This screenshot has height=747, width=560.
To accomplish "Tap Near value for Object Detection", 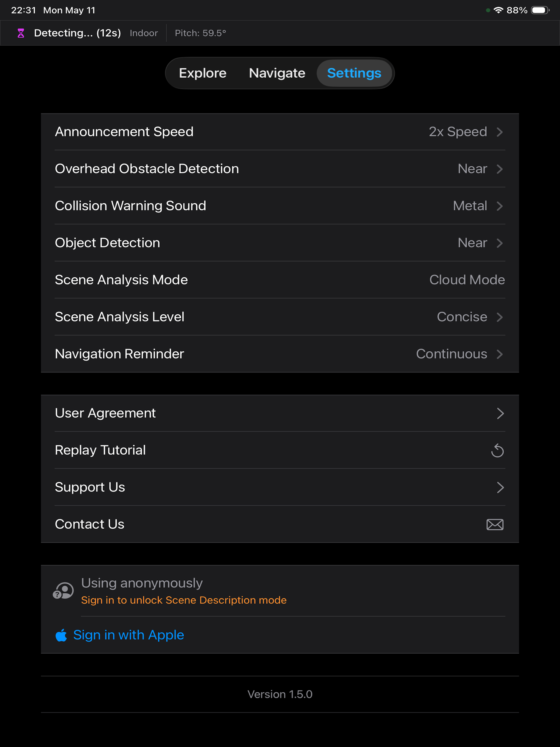I will click(x=472, y=243).
